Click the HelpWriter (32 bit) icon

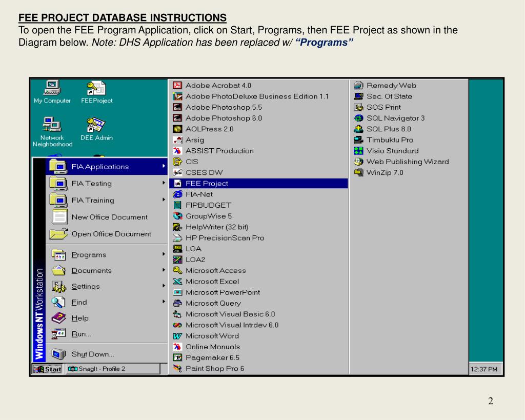coord(177,227)
